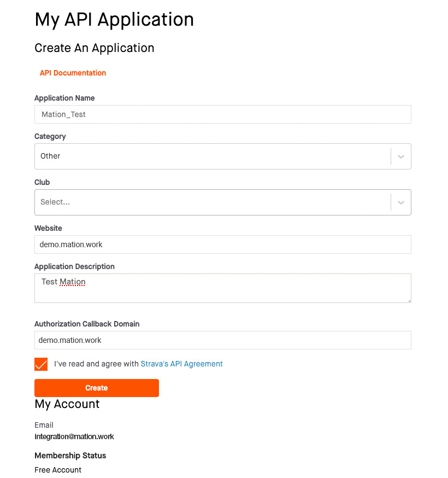Click the Application Name input field
Screen dimensions: 448x478
[x=222, y=114]
